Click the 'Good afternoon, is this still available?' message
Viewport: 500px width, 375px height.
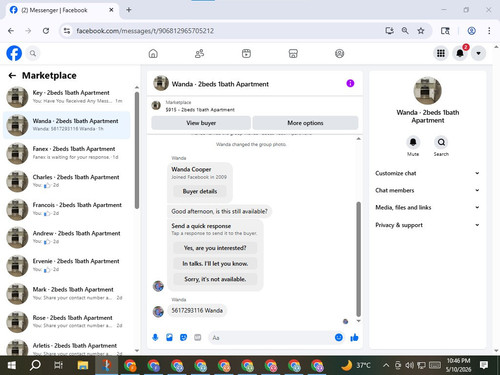click(219, 211)
